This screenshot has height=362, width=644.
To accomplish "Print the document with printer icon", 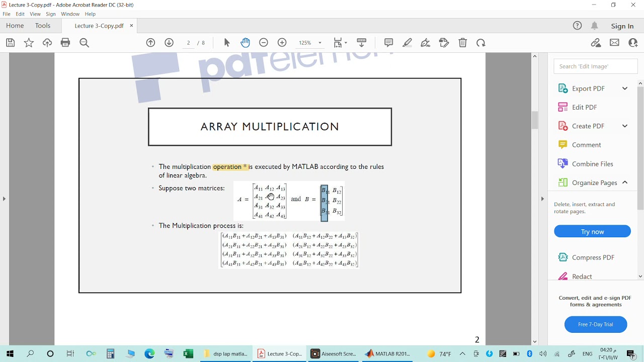I will click(65, 43).
